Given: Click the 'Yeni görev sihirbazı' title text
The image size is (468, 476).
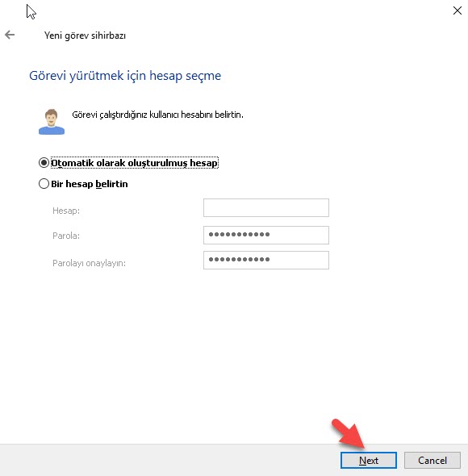Looking at the screenshot, I should click(x=85, y=35).
